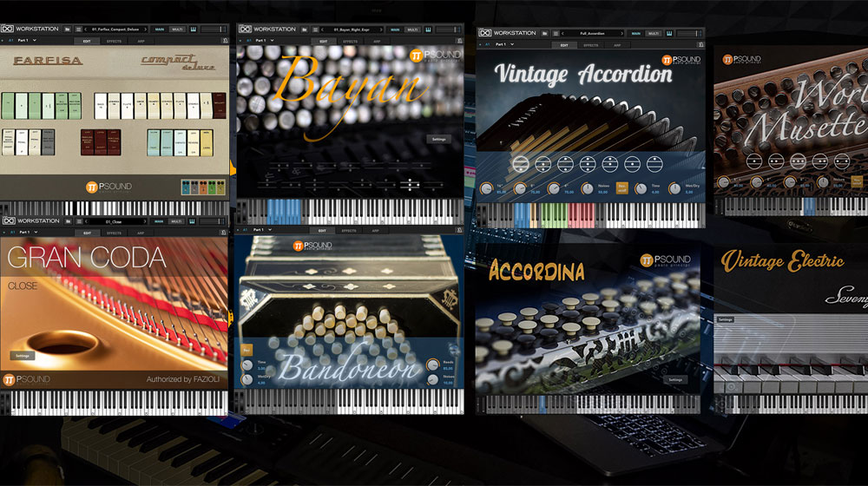Go to next preset in Vintage Accordion window
Viewport: 868px width, 486px height.
(x=621, y=33)
